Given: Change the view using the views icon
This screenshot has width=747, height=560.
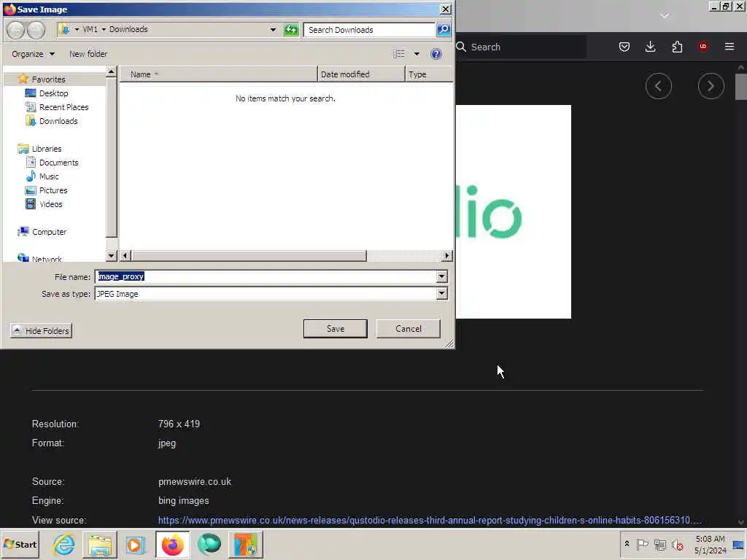Looking at the screenshot, I should [x=399, y=54].
